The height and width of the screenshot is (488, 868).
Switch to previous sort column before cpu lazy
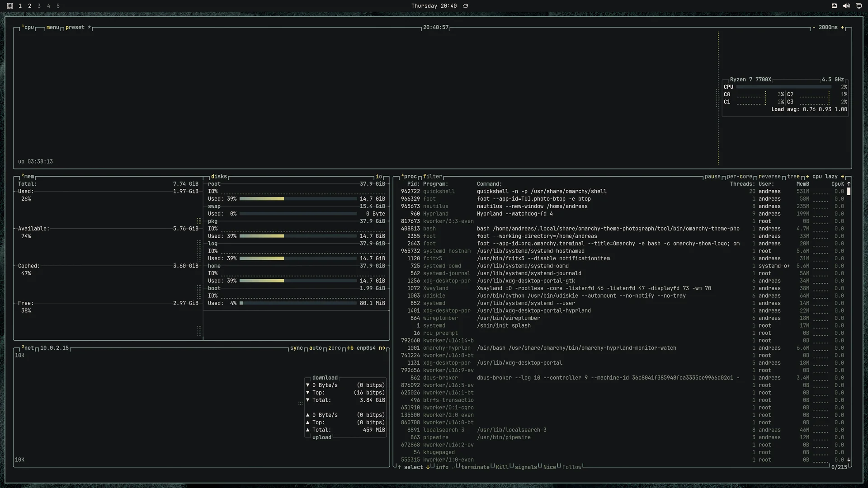pyautogui.click(x=807, y=177)
